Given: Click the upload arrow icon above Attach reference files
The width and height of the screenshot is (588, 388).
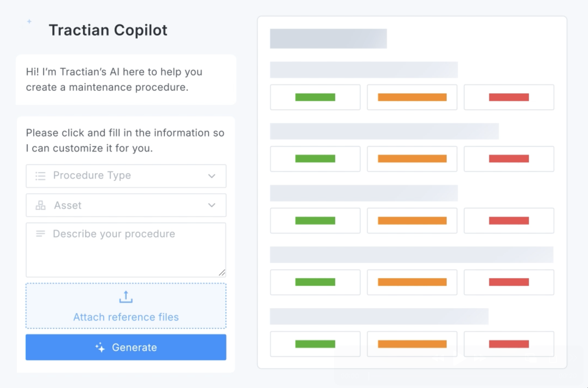Looking at the screenshot, I should click(x=126, y=297).
